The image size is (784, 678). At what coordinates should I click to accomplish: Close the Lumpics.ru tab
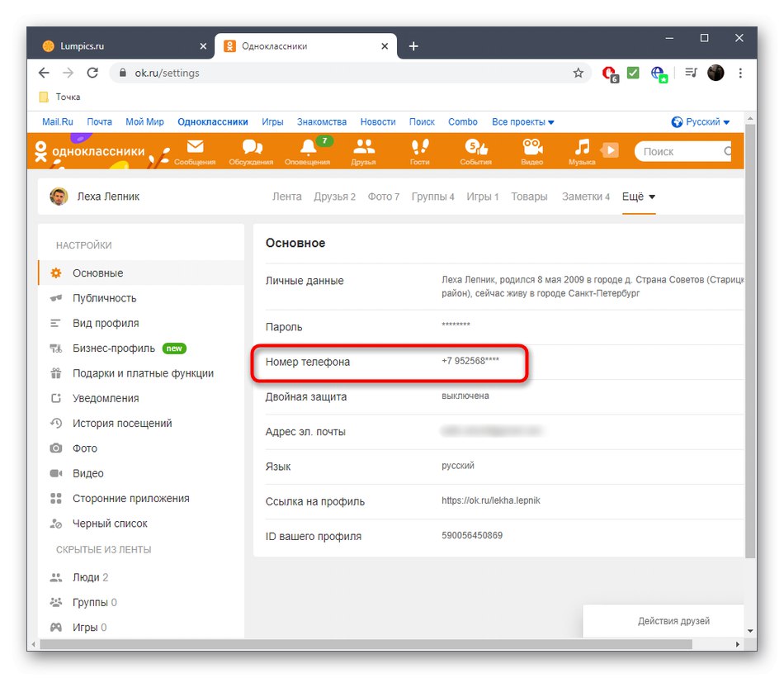point(203,46)
